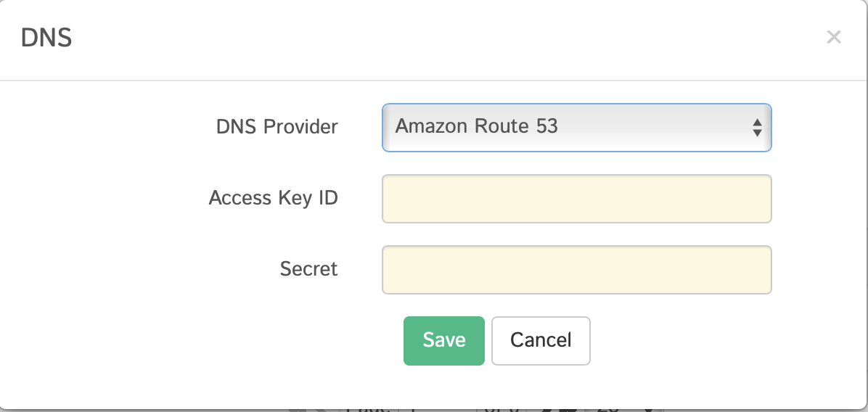868x412 pixels.
Task: Place cursor in the yellow Access Key ID box
Action: 576,199
